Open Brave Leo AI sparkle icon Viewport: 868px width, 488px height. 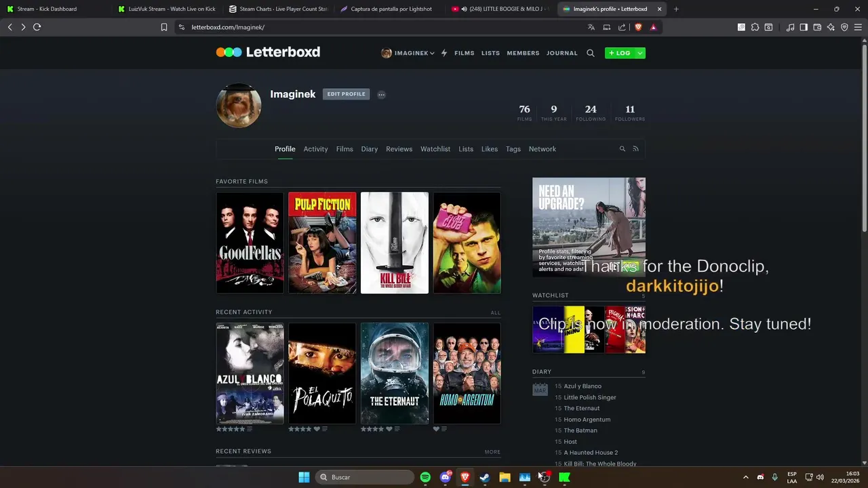831,27
